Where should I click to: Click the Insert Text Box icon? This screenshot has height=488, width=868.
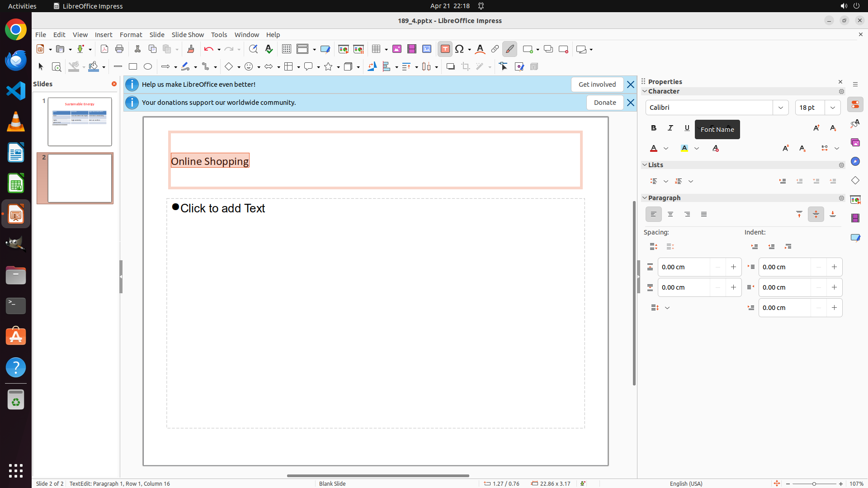pos(445,49)
